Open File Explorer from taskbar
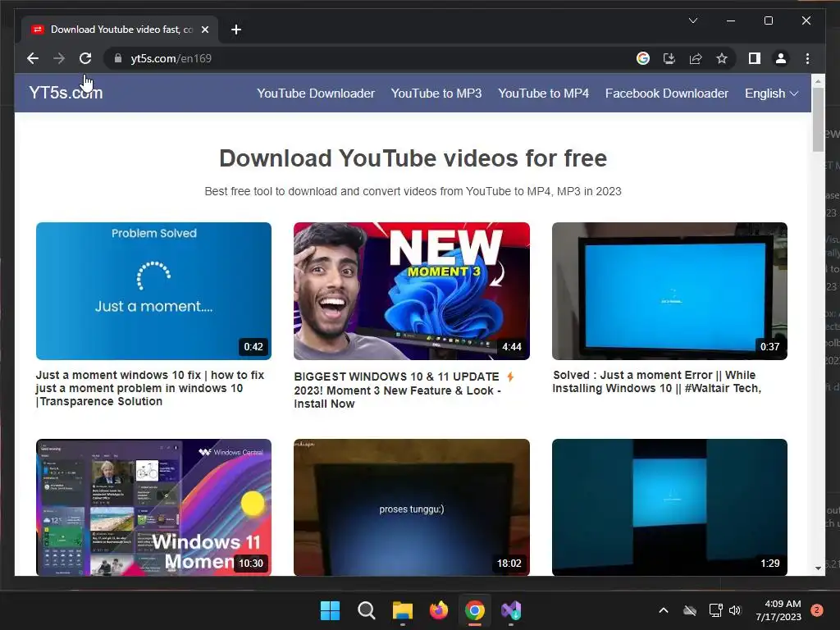Viewport: 840px width, 630px height. [x=402, y=610]
